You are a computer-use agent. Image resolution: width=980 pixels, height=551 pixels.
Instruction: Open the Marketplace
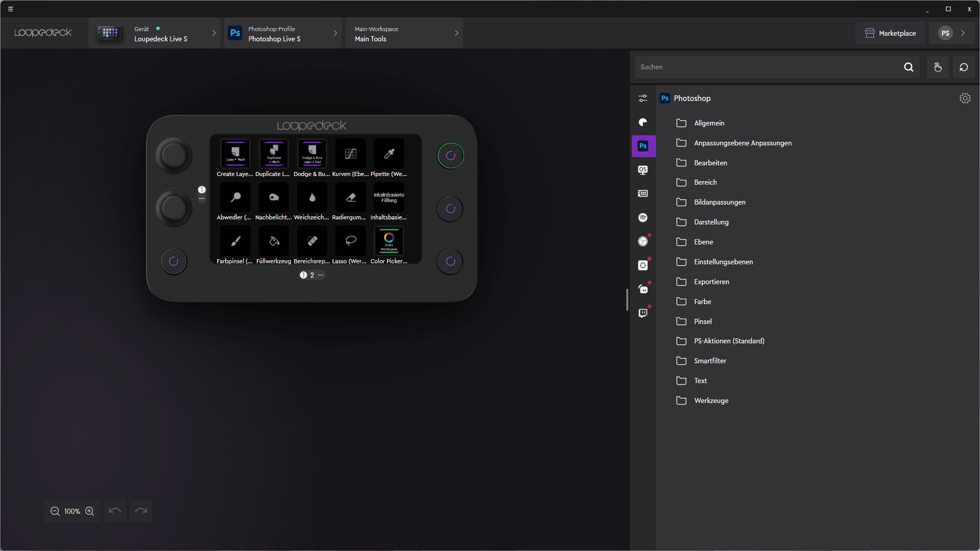[890, 33]
